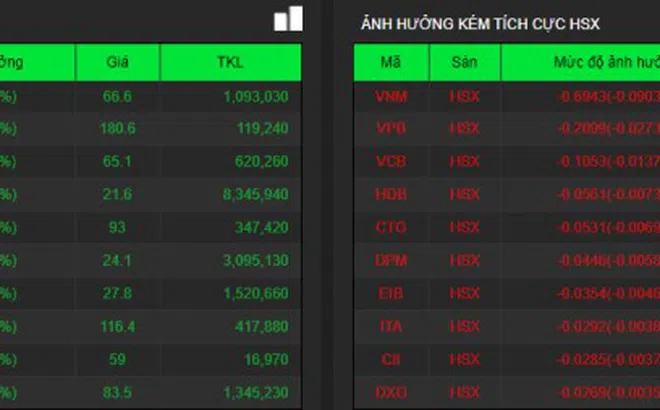
Task: Click the Mã column header
Action: (391, 62)
